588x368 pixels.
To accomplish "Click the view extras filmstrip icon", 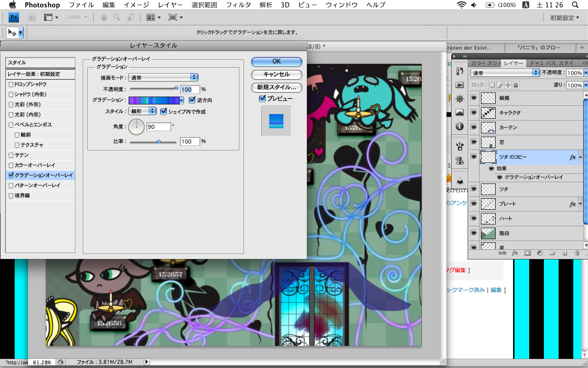I will [x=48, y=17].
